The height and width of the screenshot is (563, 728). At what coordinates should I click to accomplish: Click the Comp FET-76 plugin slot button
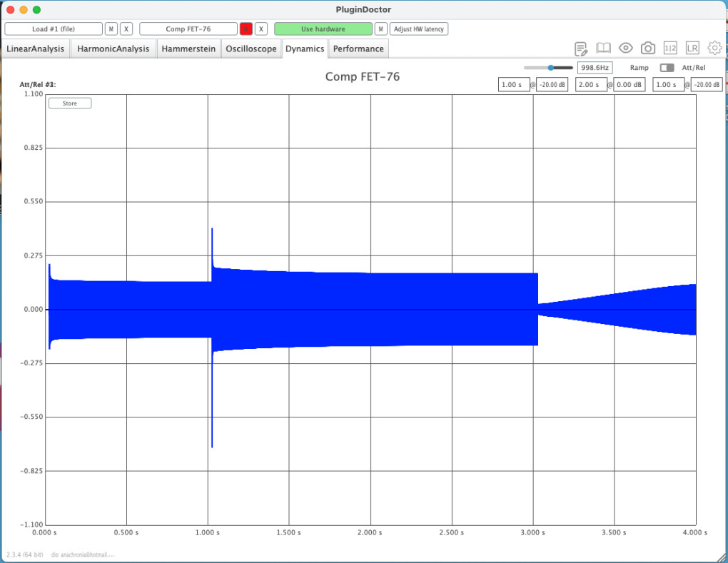pos(188,29)
